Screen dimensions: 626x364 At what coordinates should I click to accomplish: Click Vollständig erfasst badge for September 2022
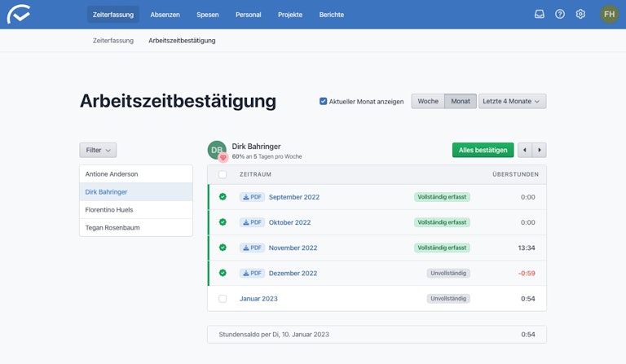442,197
